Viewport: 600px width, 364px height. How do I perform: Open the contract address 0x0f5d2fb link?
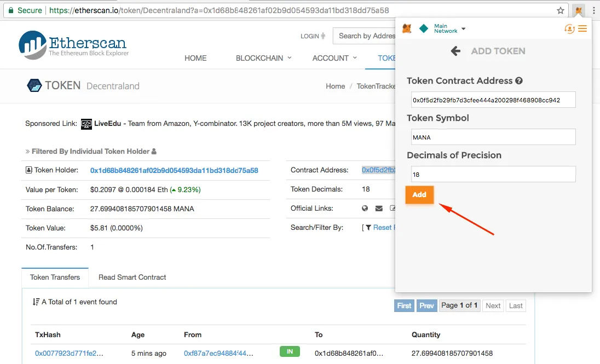[x=378, y=170]
